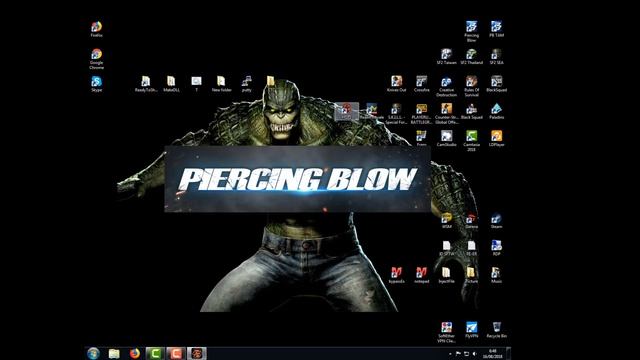The height and width of the screenshot is (360, 640).
Task: Select the Picture folder icon
Action: click(471, 275)
